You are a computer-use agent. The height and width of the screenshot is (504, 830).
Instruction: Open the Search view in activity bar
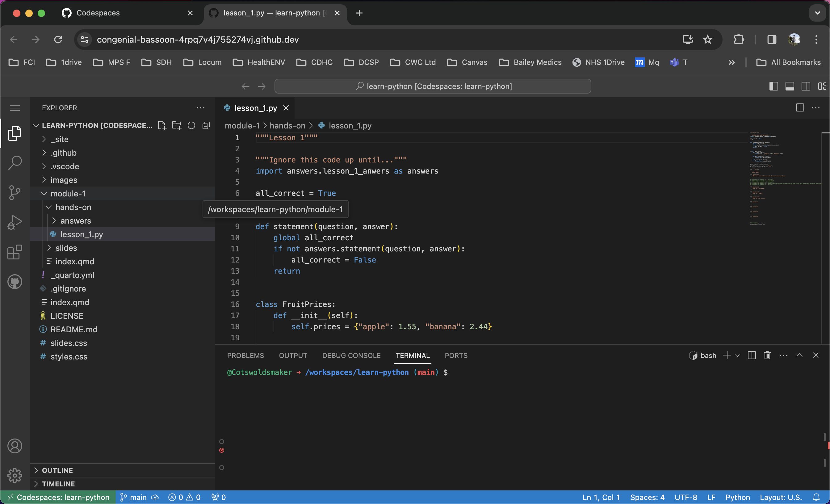click(15, 163)
